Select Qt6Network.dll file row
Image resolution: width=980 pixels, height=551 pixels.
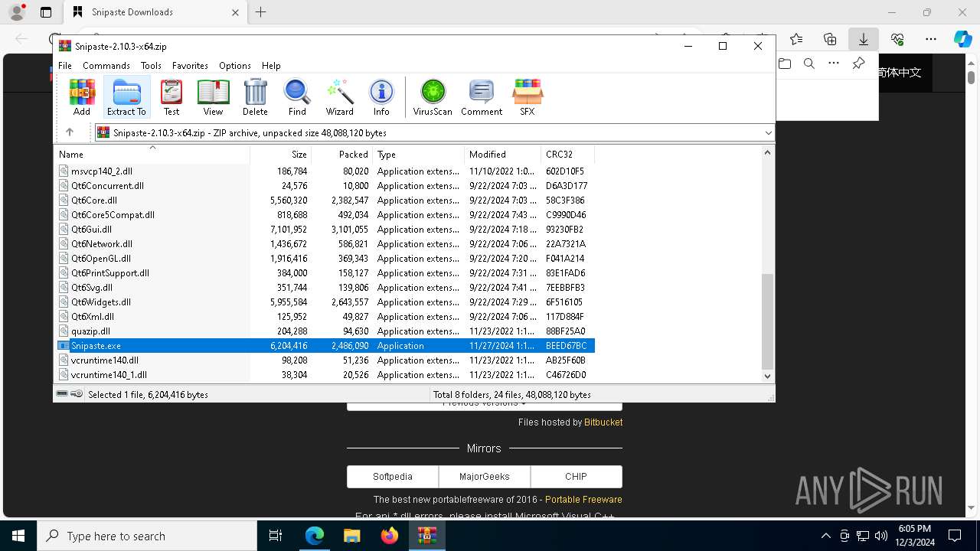(325, 244)
